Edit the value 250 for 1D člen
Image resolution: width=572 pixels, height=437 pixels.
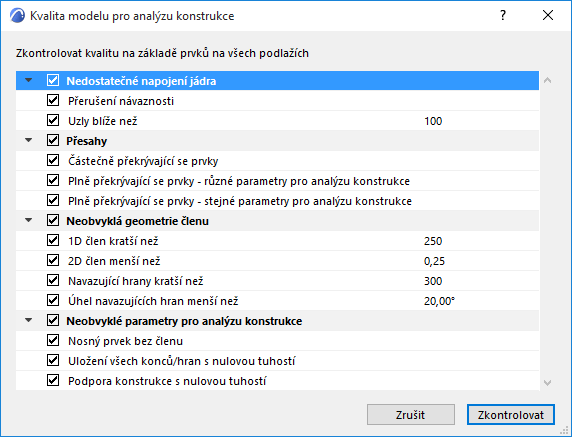click(433, 241)
